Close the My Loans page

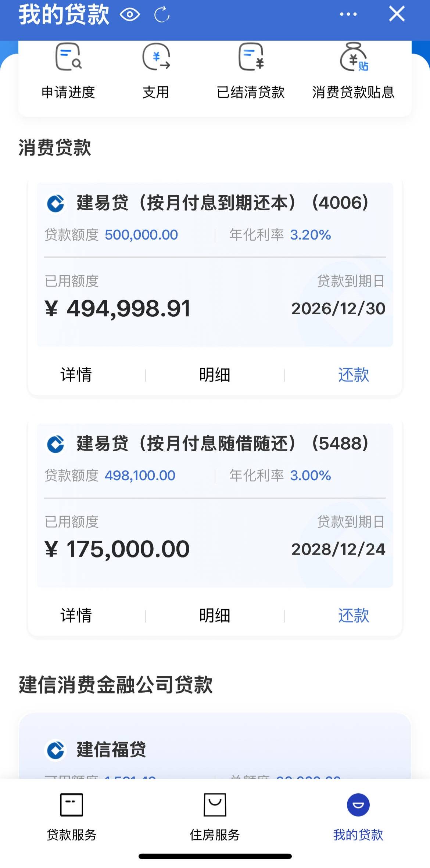tap(397, 14)
